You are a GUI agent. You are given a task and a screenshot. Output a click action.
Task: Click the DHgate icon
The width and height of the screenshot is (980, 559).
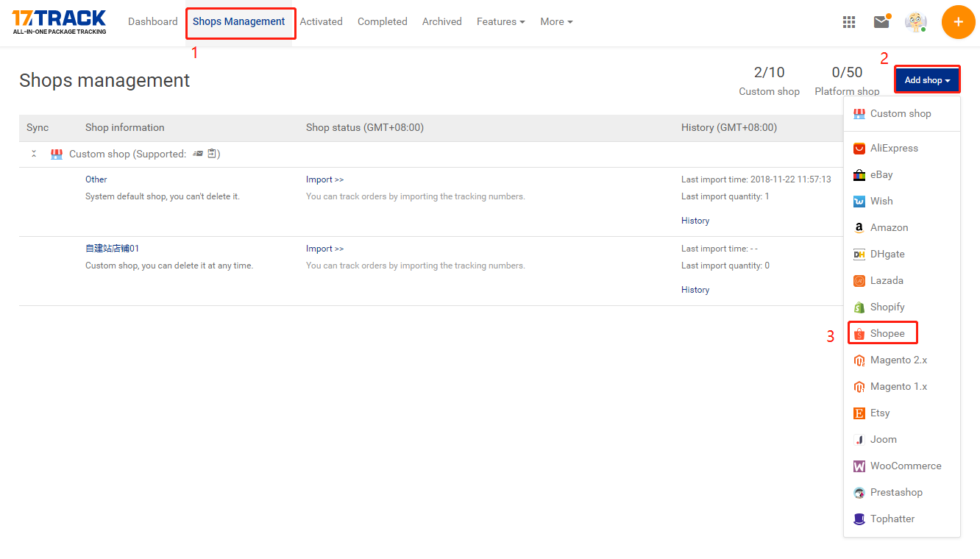(859, 254)
